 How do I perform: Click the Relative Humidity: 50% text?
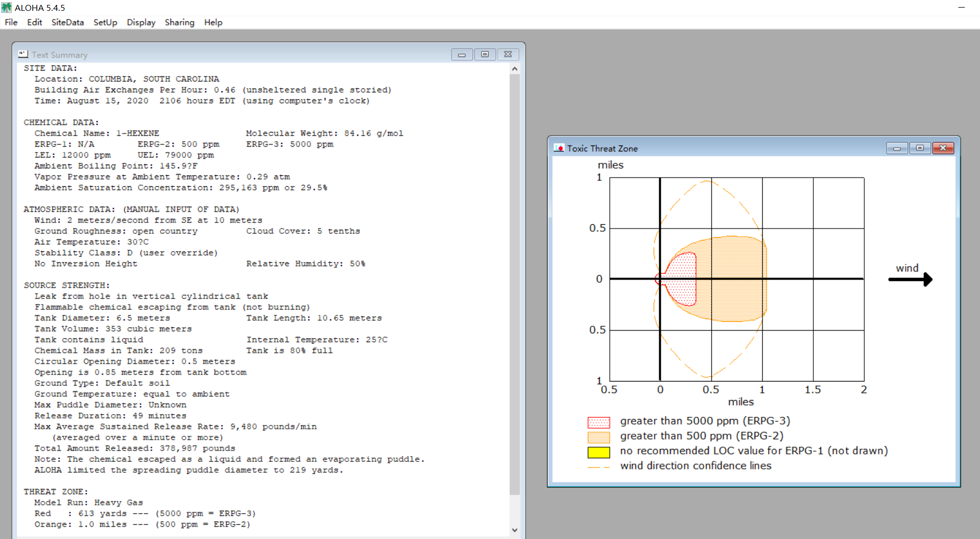click(306, 264)
